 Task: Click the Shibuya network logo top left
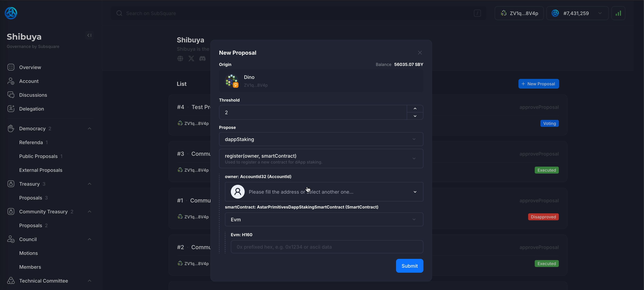(x=11, y=13)
